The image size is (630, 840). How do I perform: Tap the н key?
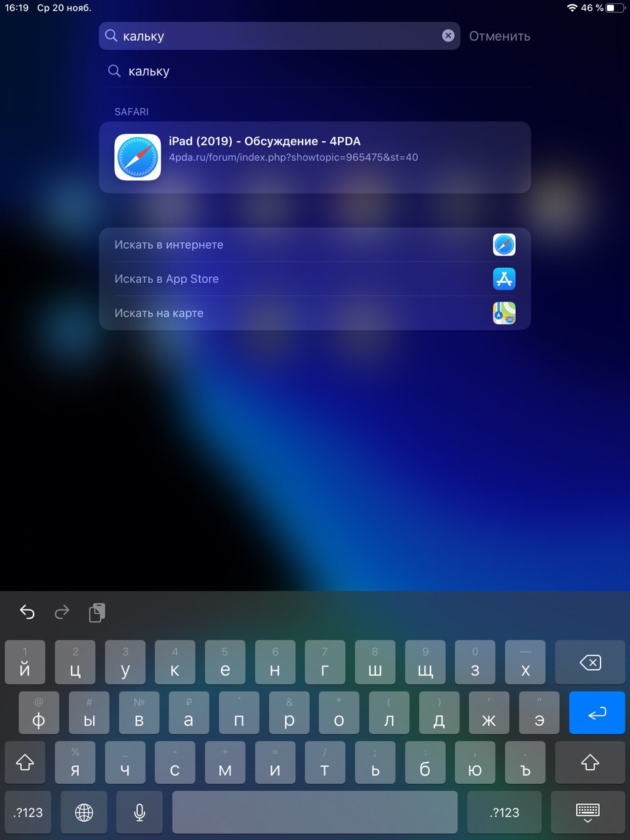click(275, 663)
